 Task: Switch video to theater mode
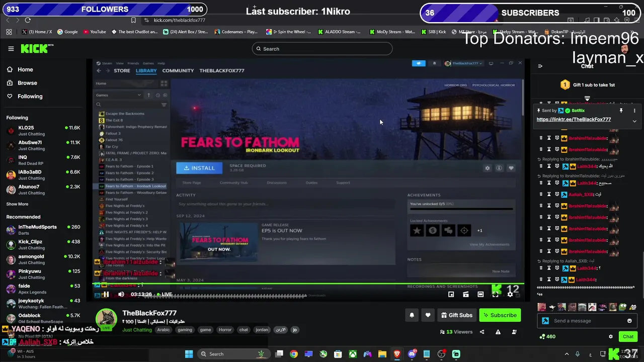[480, 294]
